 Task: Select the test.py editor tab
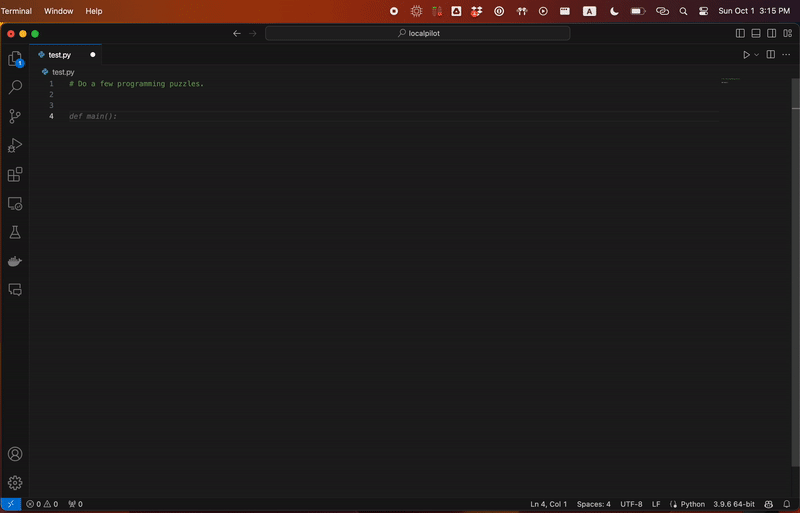click(65, 55)
